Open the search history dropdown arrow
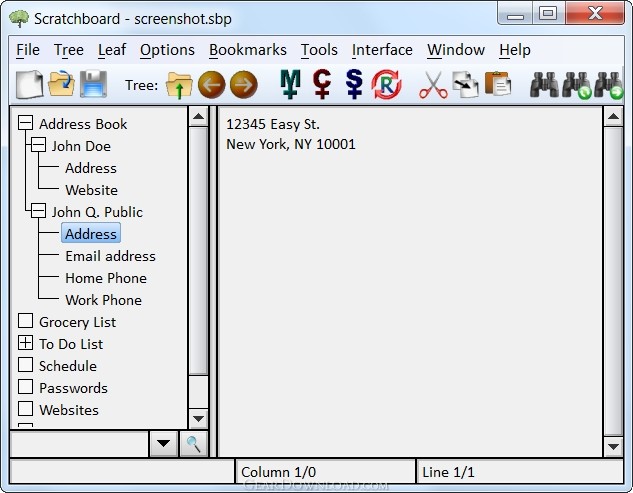The width and height of the screenshot is (633, 493). point(163,444)
